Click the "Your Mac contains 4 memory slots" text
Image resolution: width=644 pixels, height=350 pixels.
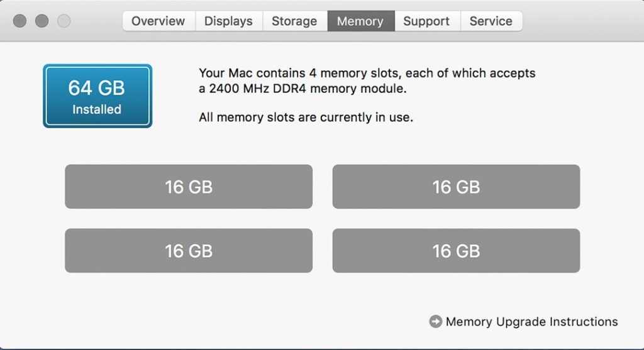367,73
